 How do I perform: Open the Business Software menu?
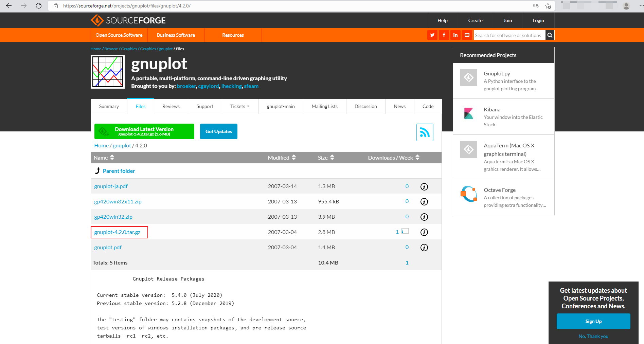point(176,35)
